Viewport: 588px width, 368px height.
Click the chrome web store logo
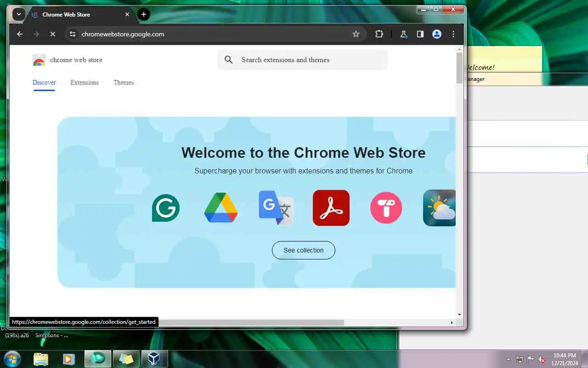(68, 60)
